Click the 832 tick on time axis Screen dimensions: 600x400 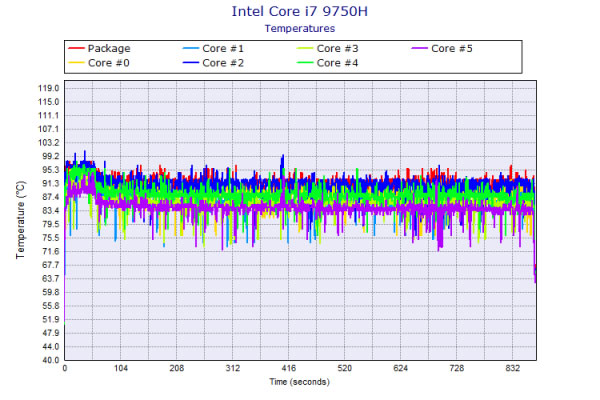click(x=512, y=368)
